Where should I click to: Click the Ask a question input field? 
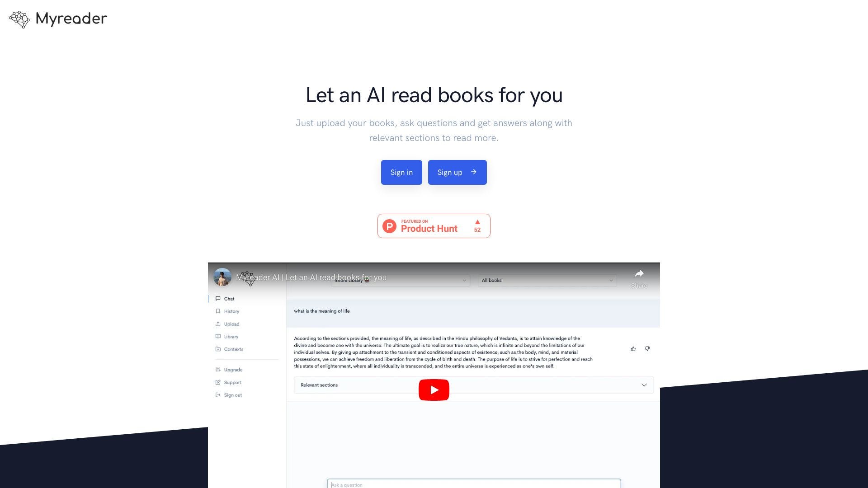[474, 485]
